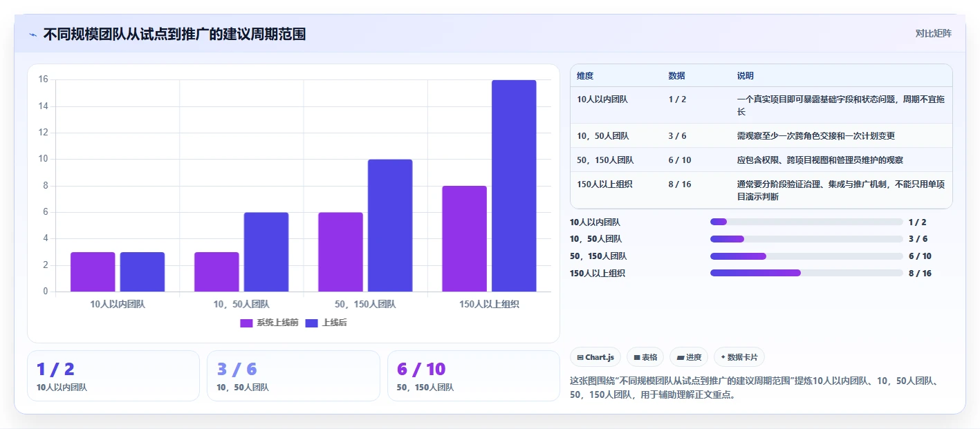This screenshot has width=980, height=429.
Task: Select the Chart.js tag chip
Action: [595, 357]
